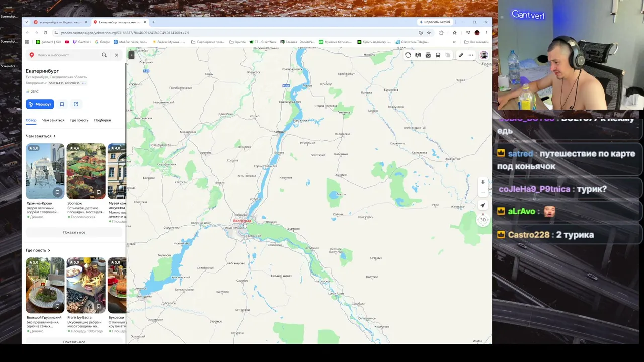Screen dimensions: 644x362
Task: Select the ruler measurement tool
Action: coord(461,55)
